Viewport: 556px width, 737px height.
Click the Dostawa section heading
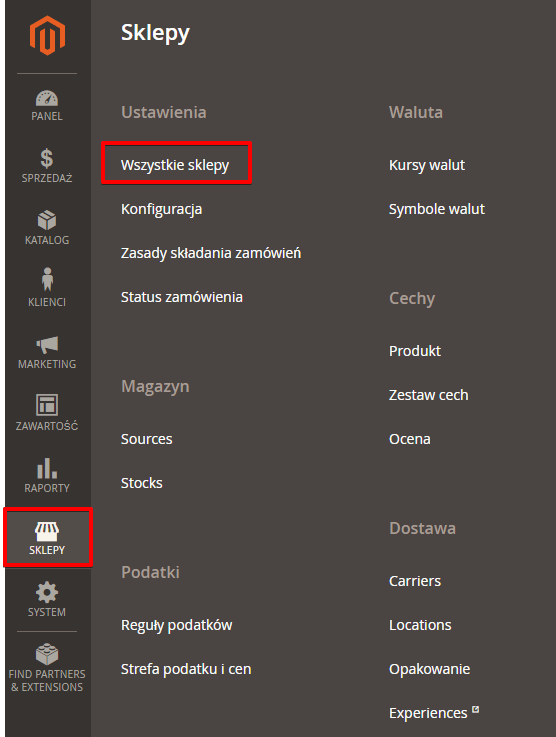tap(423, 528)
